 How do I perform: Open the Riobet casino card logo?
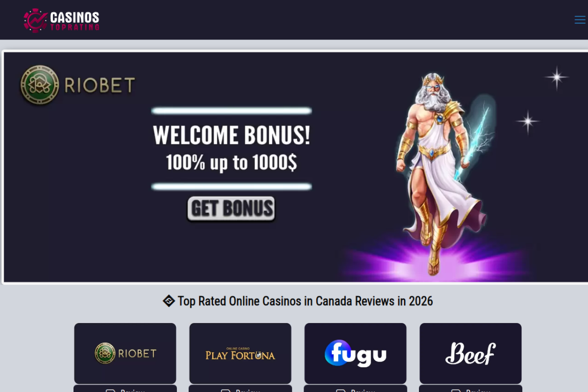(x=125, y=353)
